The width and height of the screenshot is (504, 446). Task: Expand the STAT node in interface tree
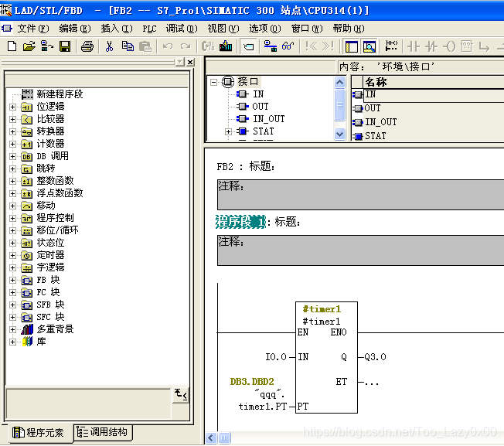[x=228, y=131]
